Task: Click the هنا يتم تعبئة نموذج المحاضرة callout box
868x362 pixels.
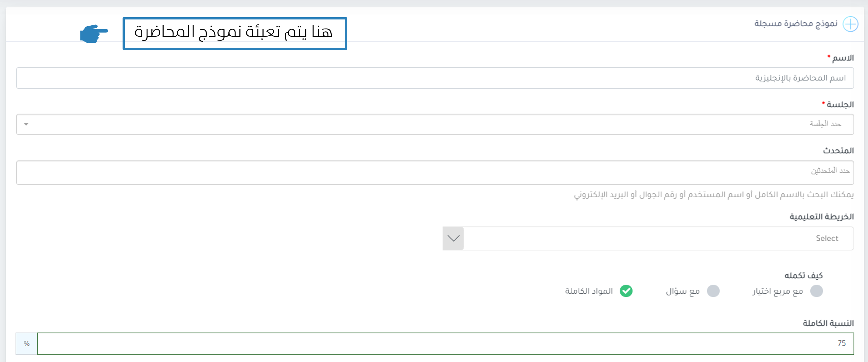Action: pyautogui.click(x=235, y=33)
